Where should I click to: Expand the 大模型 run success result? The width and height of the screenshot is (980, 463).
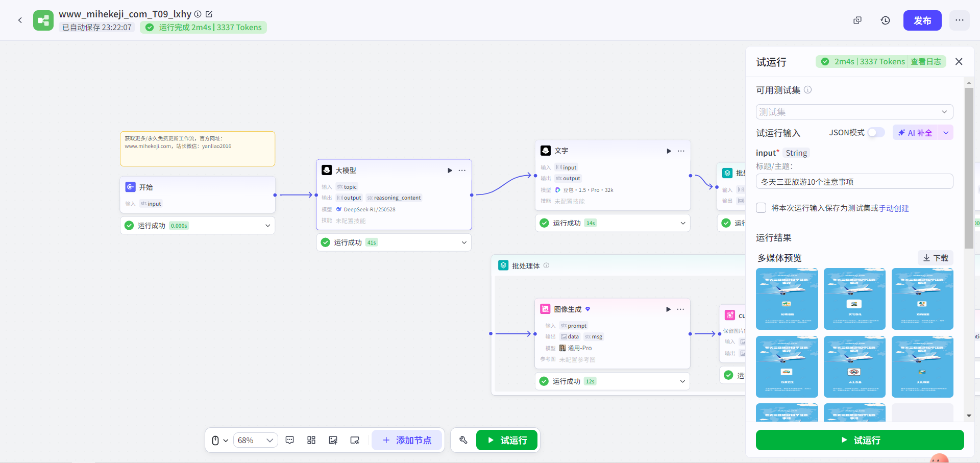[x=464, y=242]
